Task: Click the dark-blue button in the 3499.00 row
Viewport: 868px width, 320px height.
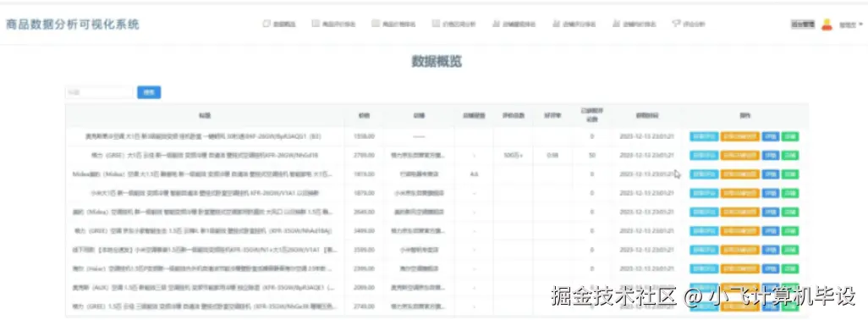Action: tap(770, 231)
